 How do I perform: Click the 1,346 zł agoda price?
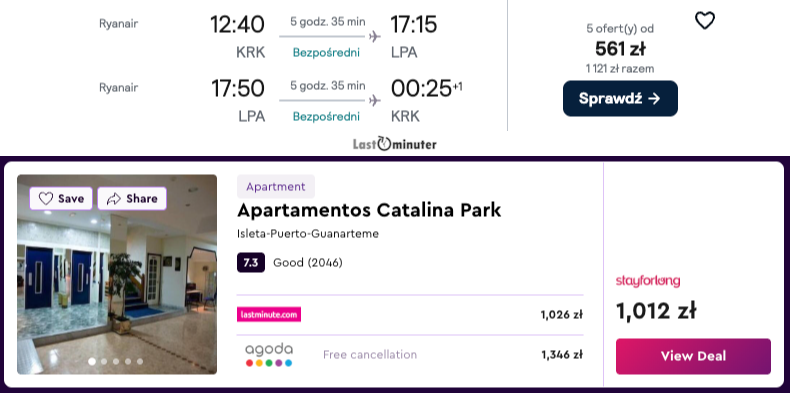tap(562, 355)
